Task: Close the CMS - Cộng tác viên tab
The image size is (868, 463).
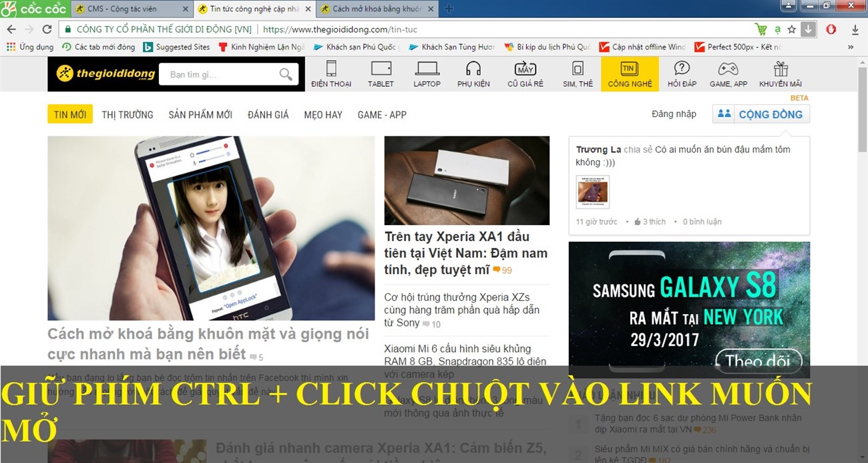Action: coord(185,9)
